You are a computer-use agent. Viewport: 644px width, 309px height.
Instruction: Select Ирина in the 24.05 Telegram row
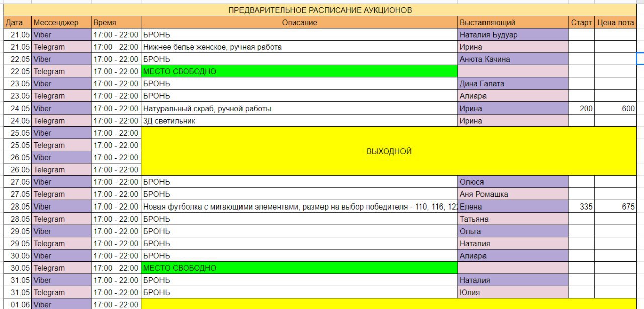click(x=513, y=121)
